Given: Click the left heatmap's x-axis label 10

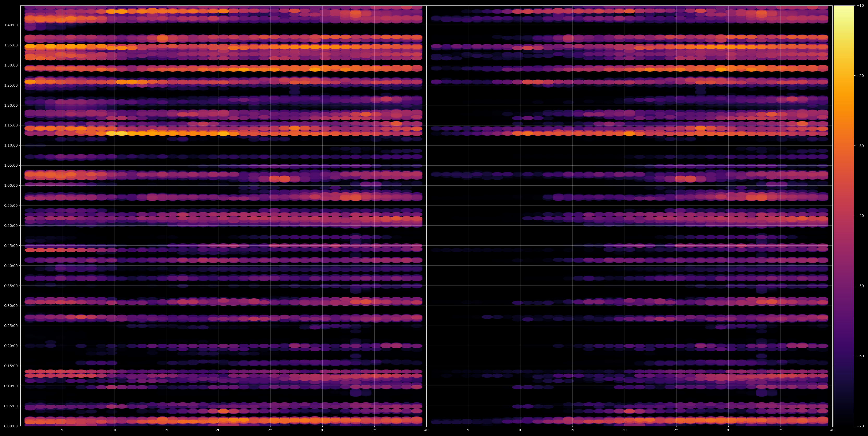Looking at the screenshot, I should tap(114, 430).
